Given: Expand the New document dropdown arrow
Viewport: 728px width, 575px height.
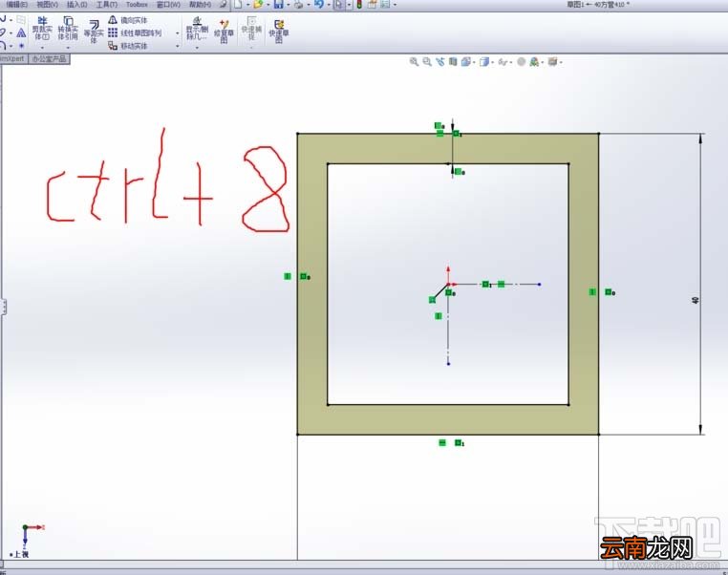Looking at the screenshot, I should (x=247, y=5).
